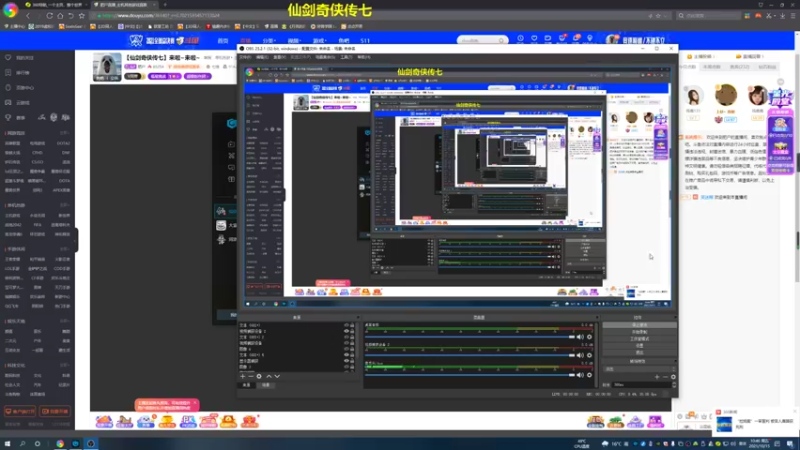Open the browser home page

(60, 16)
